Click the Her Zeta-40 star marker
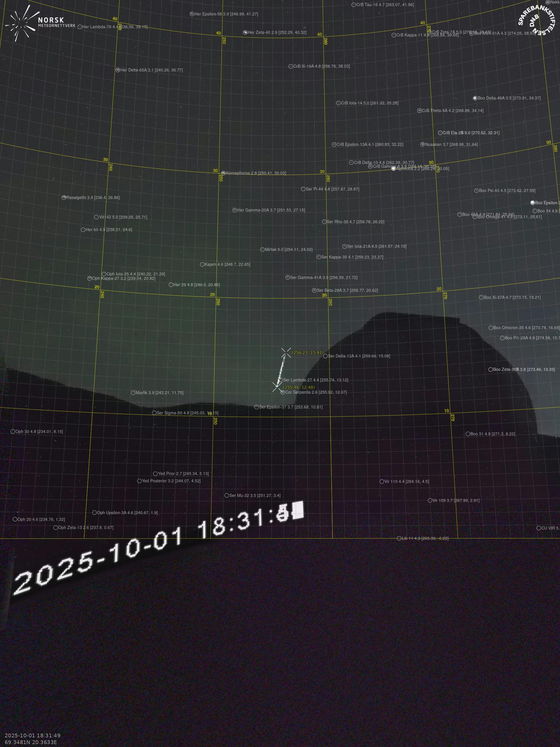 click(245, 33)
